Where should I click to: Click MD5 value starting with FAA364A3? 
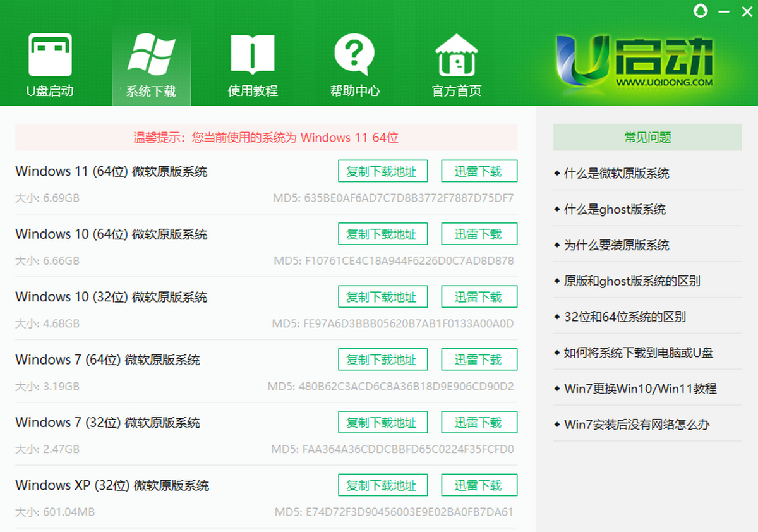(x=393, y=449)
